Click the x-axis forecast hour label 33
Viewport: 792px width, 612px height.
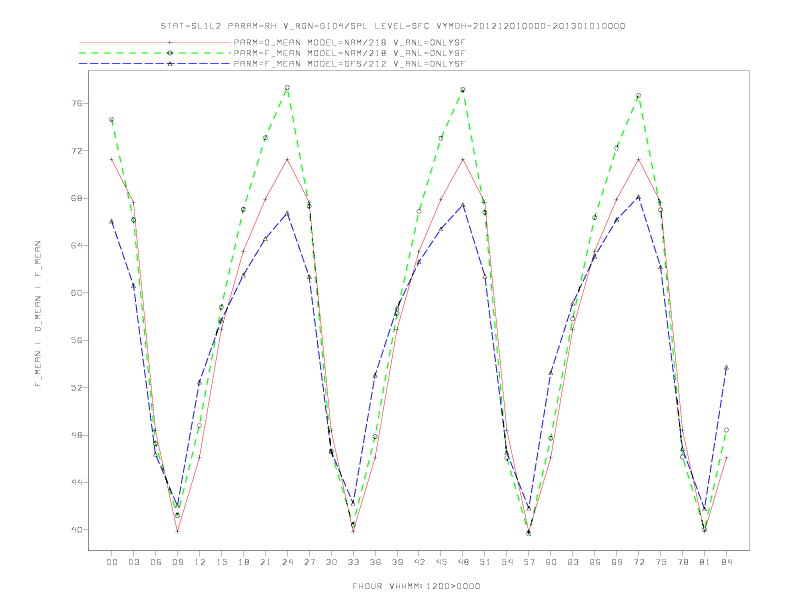click(x=353, y=562)
